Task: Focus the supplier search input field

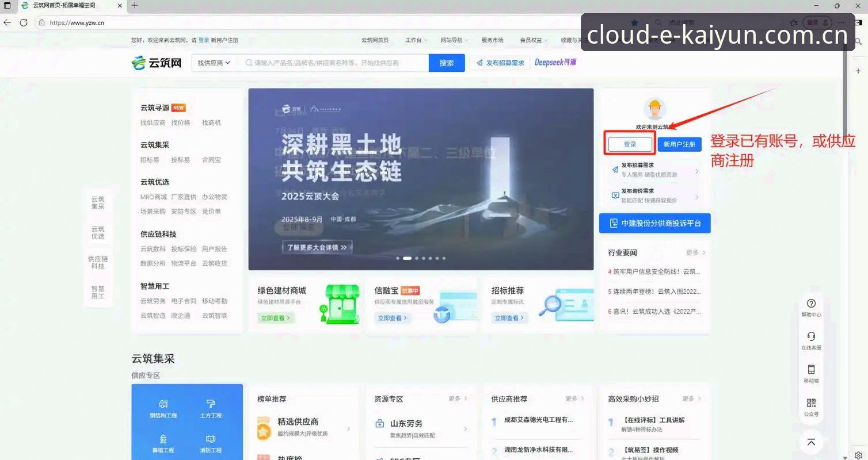Action: pyautogui.click(x=334, y=63)
